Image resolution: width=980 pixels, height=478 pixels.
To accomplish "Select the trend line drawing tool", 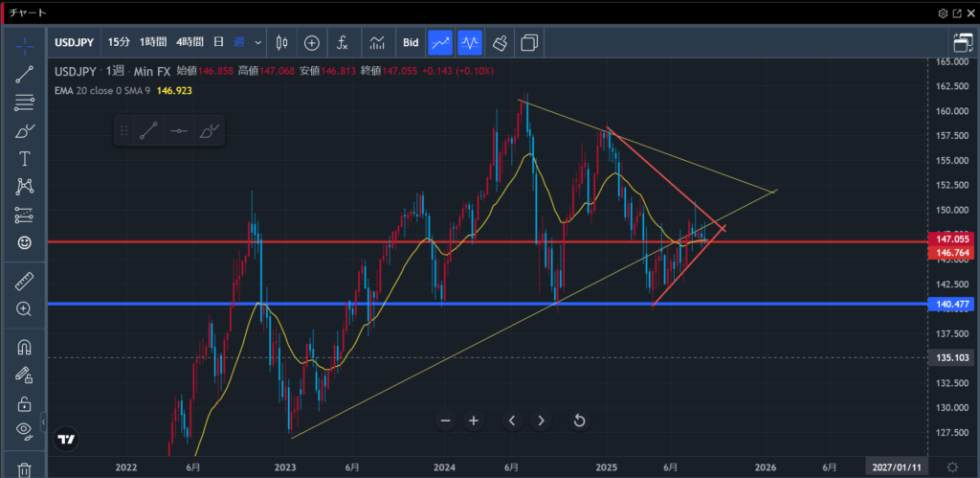I will click(24, 74).
